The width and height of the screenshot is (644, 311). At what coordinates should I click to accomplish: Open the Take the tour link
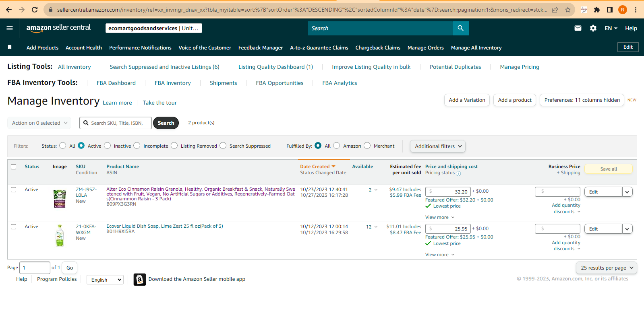point(160,103)
